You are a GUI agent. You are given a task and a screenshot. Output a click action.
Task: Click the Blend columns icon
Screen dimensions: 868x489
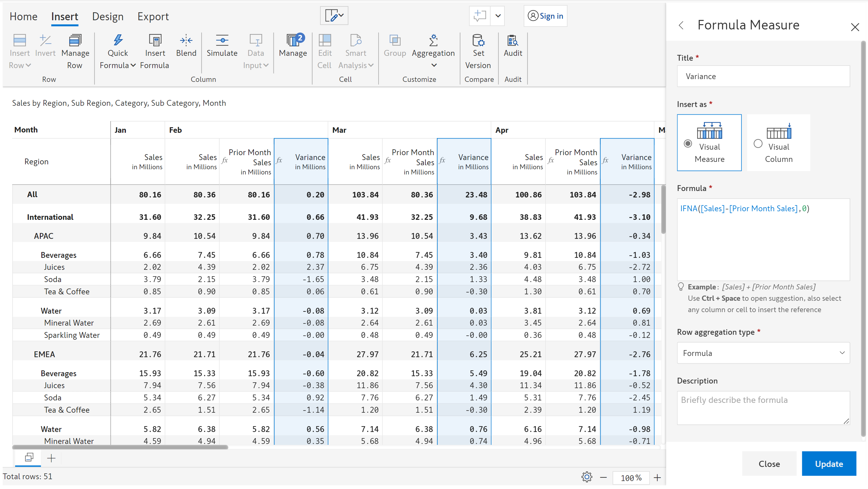coord(186,41)
